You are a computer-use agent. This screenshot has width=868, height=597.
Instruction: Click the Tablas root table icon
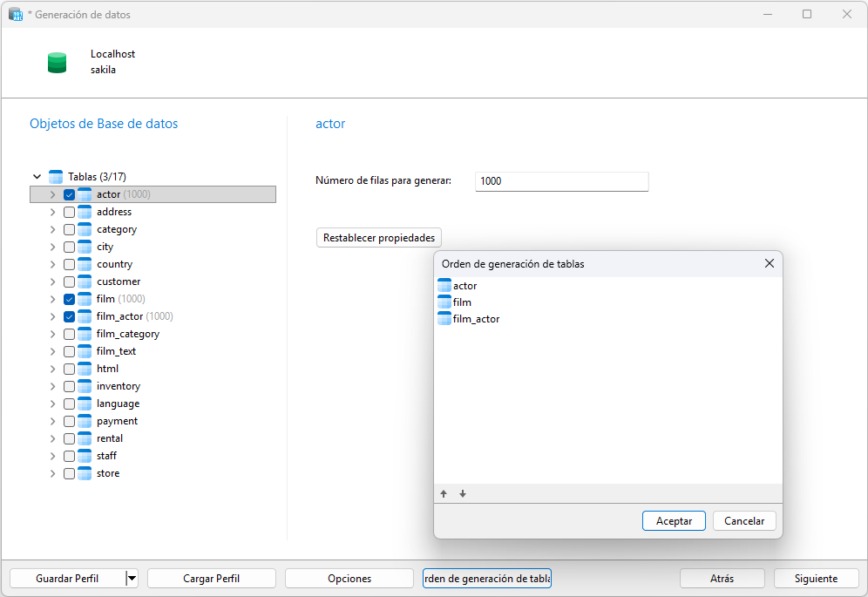click(x=56, y=177)
